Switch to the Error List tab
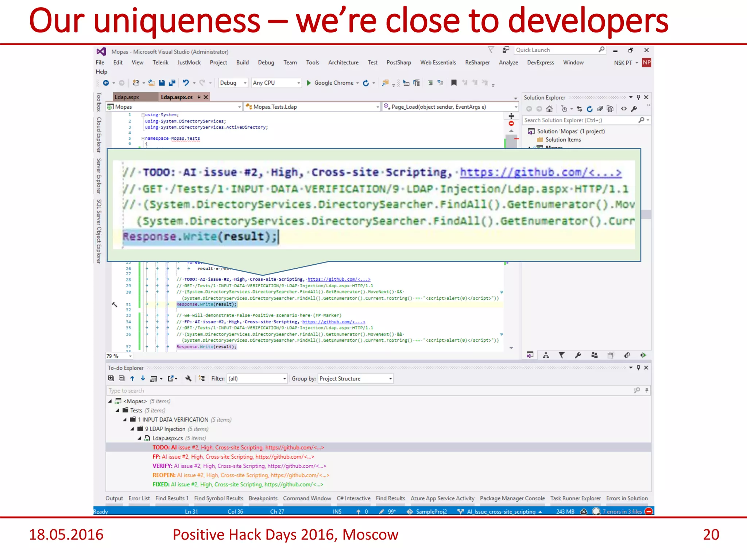The height and width of the screenshot is (560, 747). pos(139,498)
